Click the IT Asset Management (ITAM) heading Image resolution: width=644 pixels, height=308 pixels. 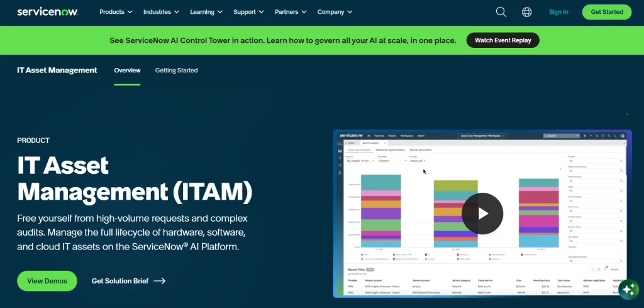(135, 180)
